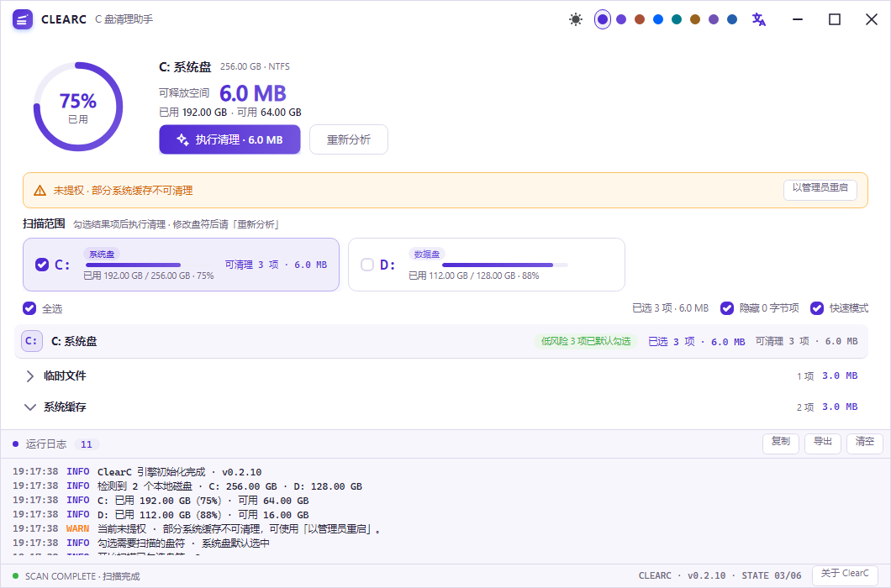Click the 低风险 3 项已默认勾选 badge
This screenshot has width=891, height=588.
[x=586, y=341]
